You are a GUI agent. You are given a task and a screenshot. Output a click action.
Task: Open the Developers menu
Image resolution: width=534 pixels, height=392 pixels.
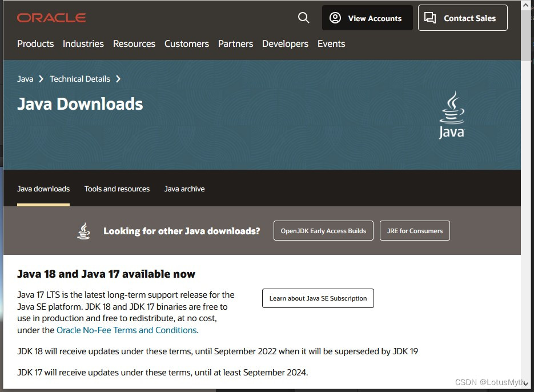[285, 43]
